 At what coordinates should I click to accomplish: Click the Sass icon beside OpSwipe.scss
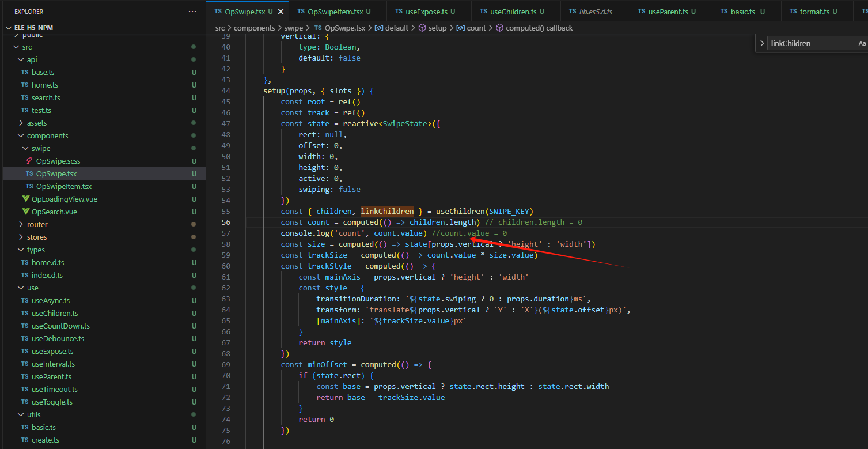pos(29,161)
